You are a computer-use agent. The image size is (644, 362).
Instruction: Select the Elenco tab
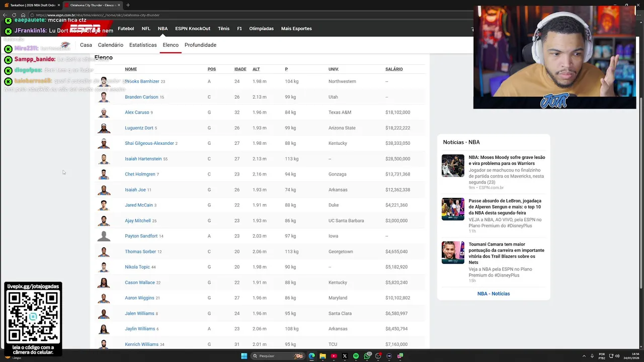point(171,45)
